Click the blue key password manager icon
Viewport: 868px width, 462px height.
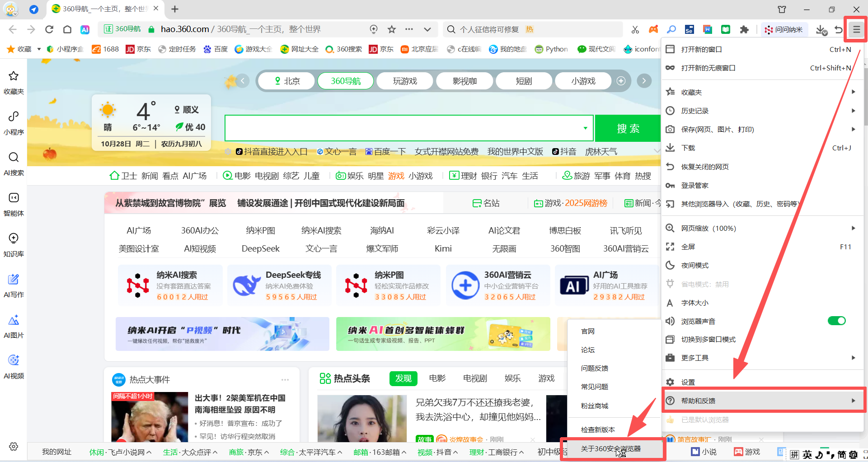(x=672, y=29)
